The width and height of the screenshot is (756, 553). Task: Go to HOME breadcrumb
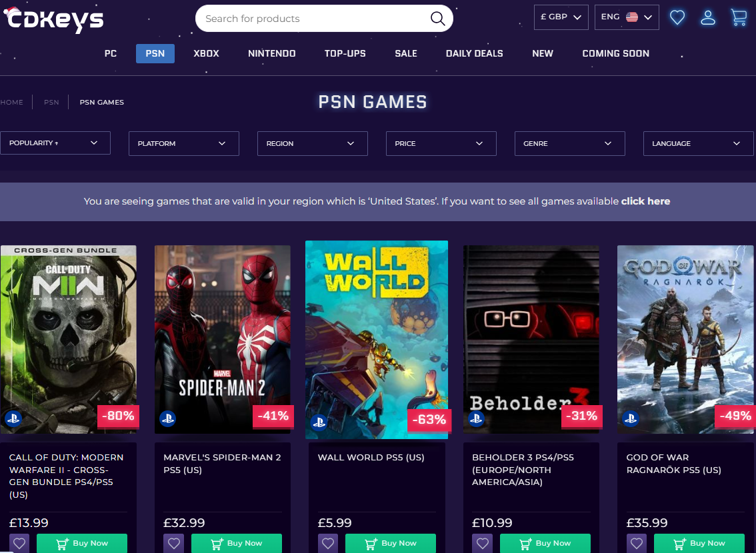click(x=11, y=102)
